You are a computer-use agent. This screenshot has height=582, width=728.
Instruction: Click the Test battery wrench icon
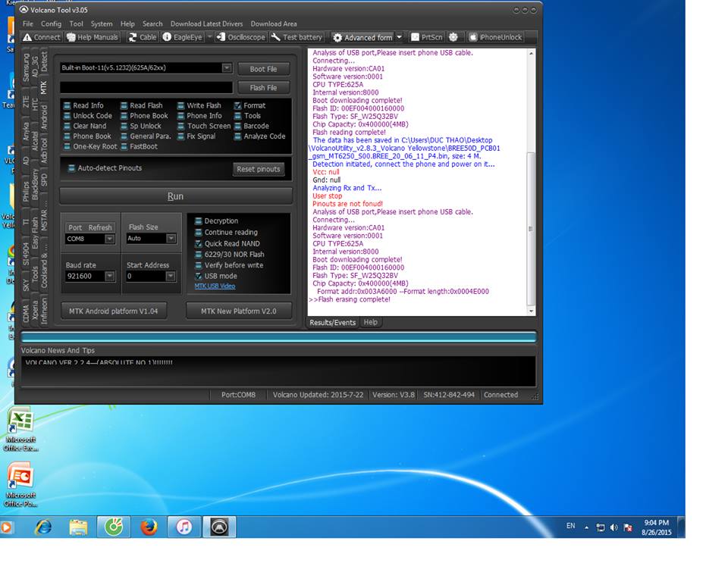(276, 37)
